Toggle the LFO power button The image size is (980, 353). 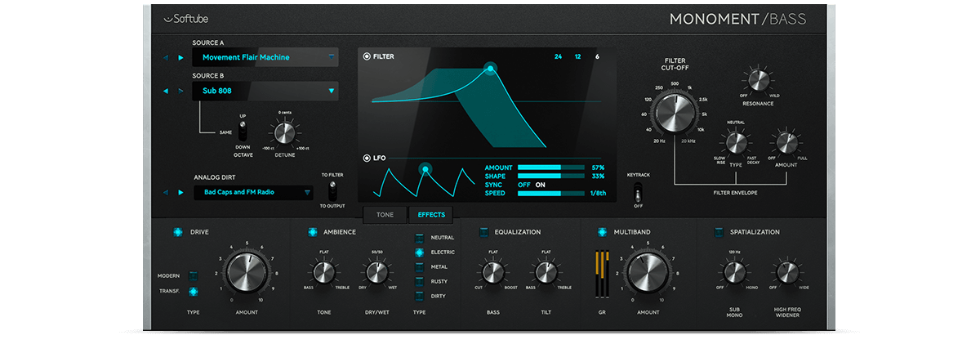point(367,158)
